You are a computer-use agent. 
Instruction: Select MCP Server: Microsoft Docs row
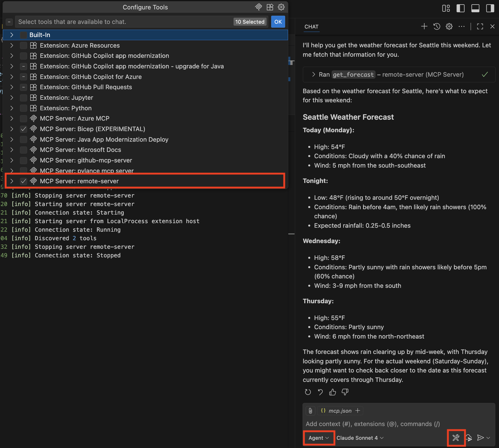pos(145,150)
